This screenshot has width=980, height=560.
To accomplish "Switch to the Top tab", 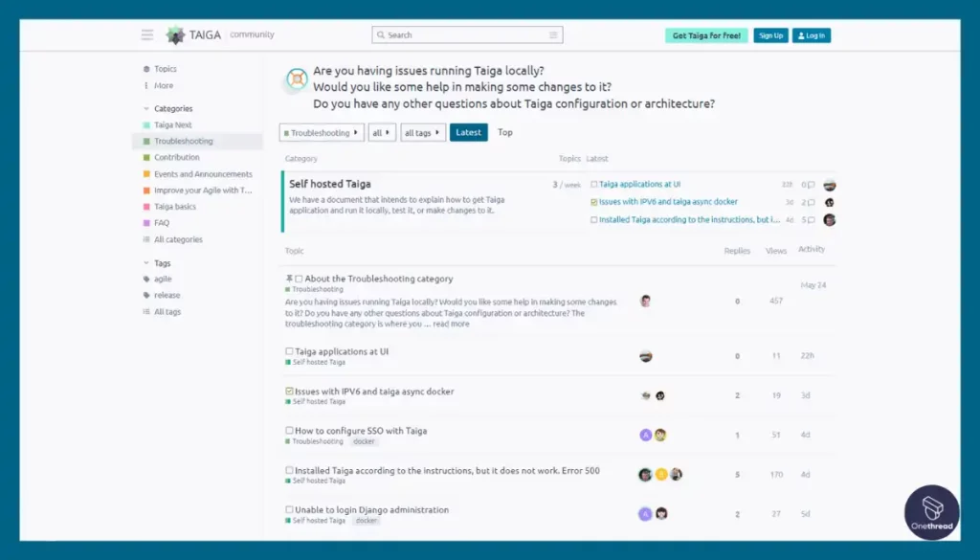I will [x=505, y=132].
